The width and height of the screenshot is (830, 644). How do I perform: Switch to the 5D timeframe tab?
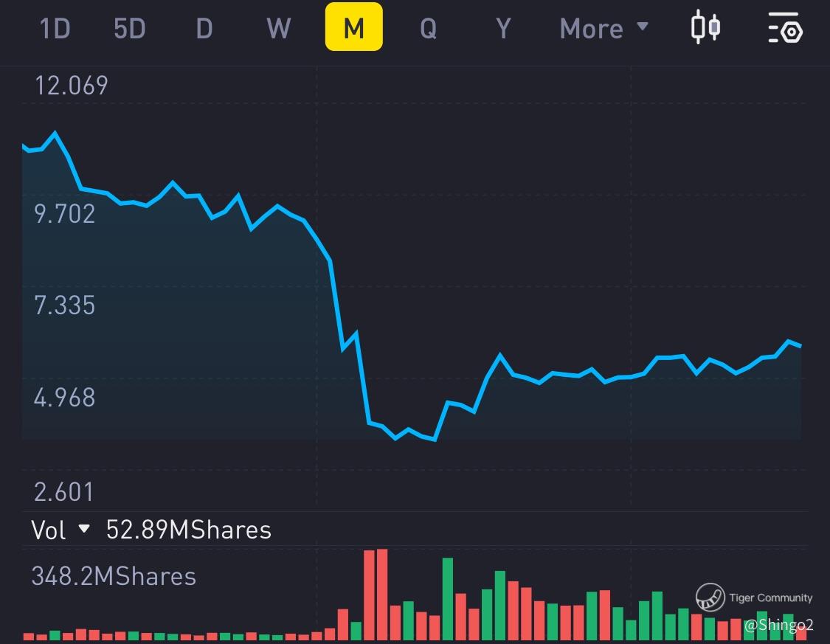click(129, 28)
